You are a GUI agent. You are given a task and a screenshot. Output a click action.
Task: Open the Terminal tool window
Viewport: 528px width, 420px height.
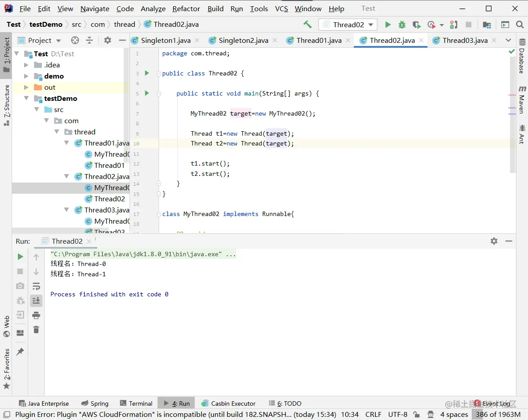pos(136,403)
